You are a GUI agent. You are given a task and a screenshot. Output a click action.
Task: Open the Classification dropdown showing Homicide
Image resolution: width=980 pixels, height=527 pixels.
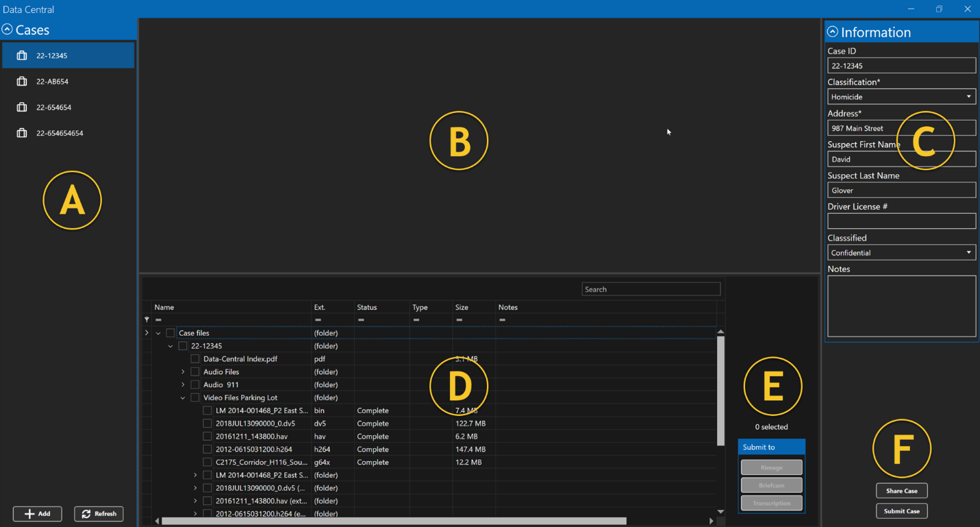tap(901, 97)
